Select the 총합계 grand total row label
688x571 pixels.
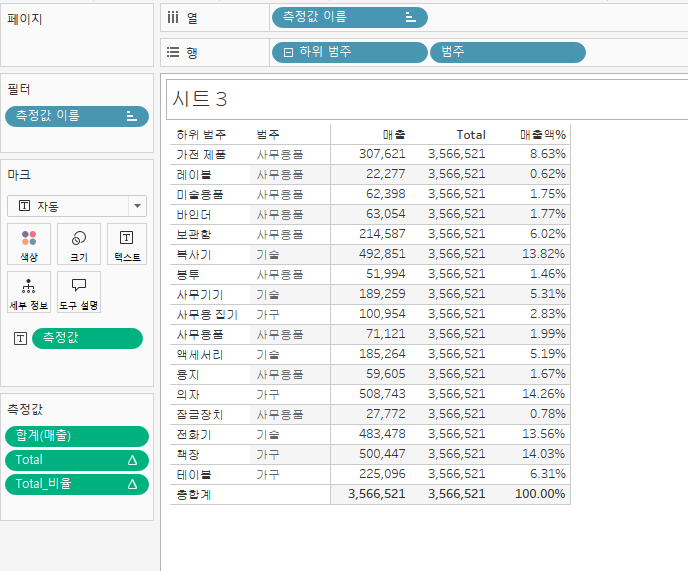(x=194, y=495)
